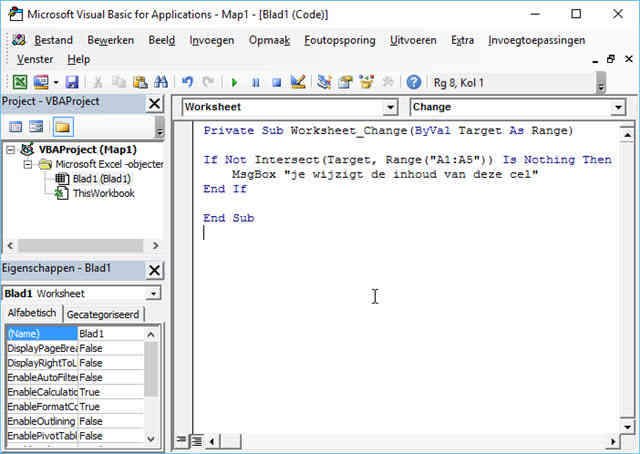Select Blad1 (Blad1) in project tree
The image size is (640, 454).
coord(102,179)
